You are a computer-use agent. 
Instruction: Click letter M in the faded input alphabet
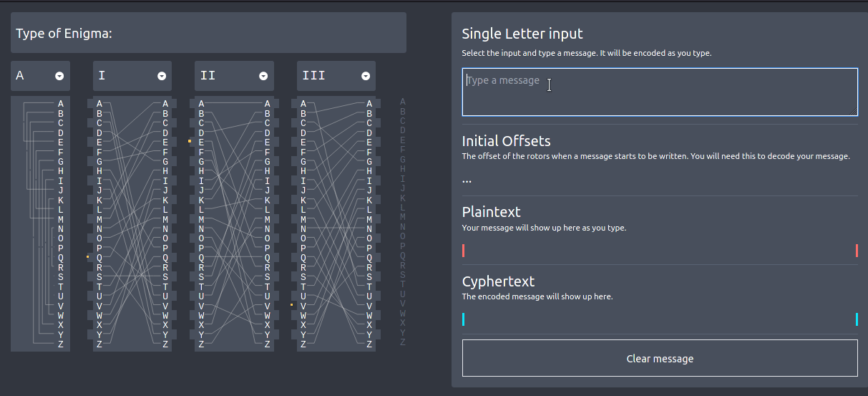point(403,217)
